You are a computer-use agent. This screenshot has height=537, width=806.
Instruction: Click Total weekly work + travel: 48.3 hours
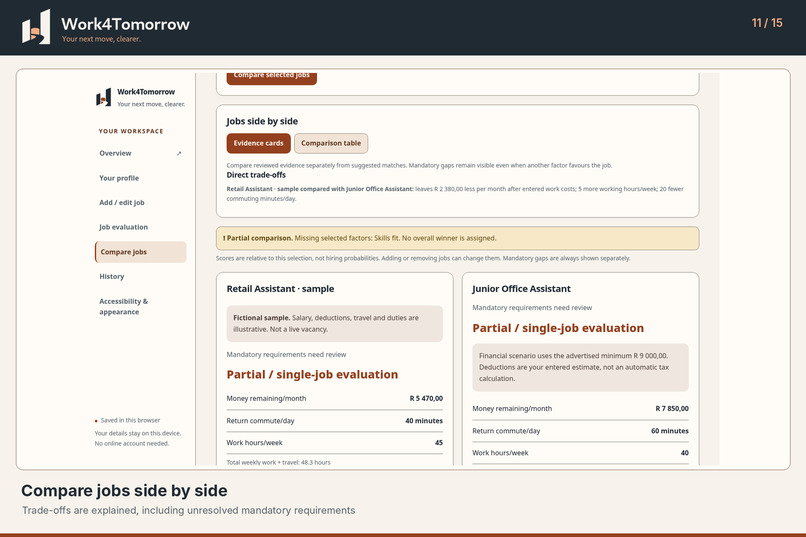[x=279, y=462]
